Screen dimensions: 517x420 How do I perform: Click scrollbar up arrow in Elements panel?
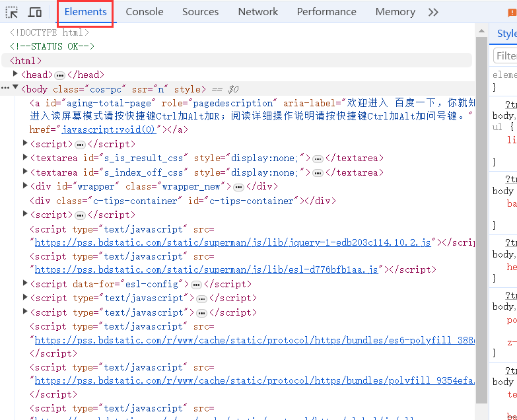point(482,31)
